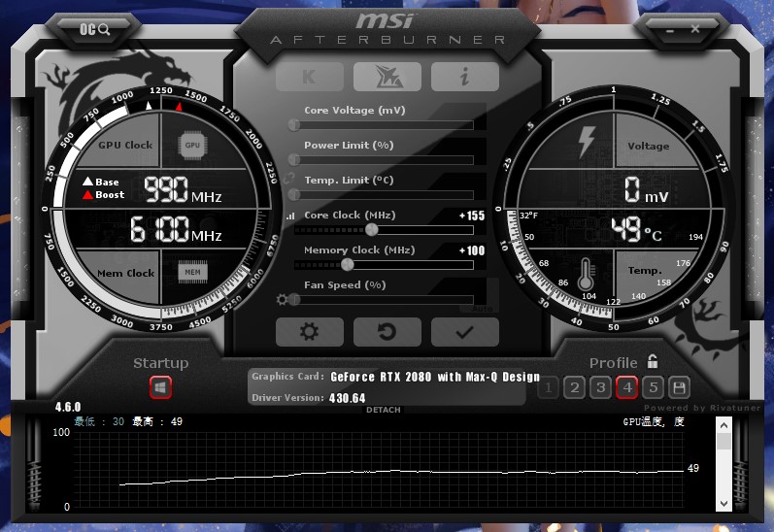Click the MSI fighter jet logo button
Image resolution: width=774 pixels, height=532 pixels.
pyautogui.click(x=387, y=77)
